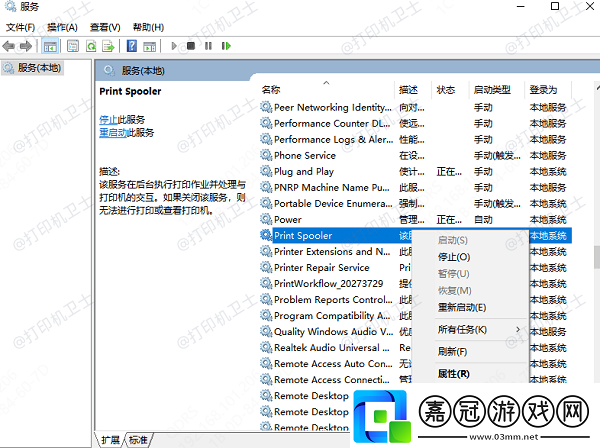This screenshot has width=600, height=448.
Task: Click the 自动 startup type of Power
Action: pyautogui.click(x=483, y=219)
